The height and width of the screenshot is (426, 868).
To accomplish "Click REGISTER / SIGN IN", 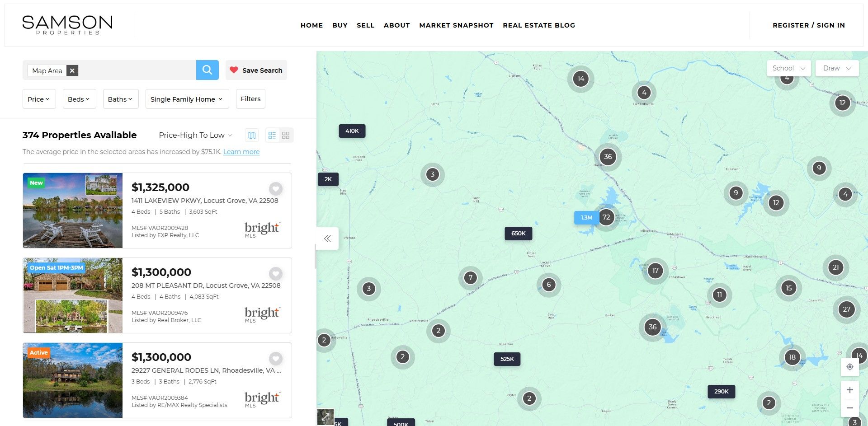I will tap(809, 25).
